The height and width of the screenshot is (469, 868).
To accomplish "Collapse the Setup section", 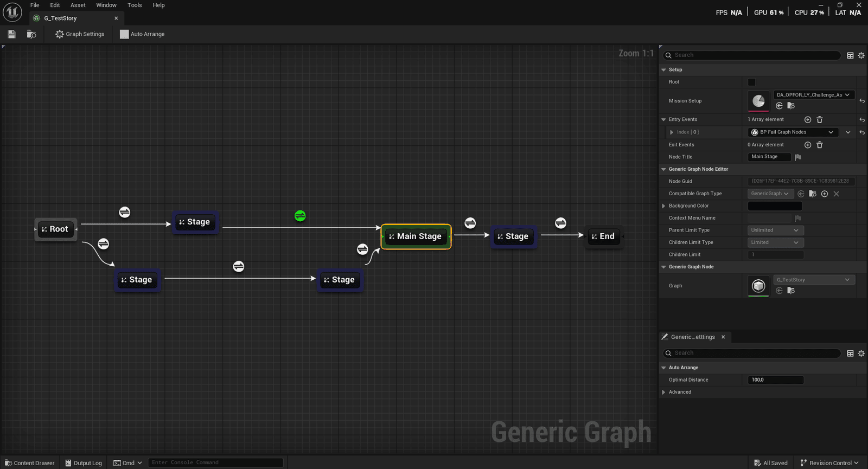I will (663, 70).
